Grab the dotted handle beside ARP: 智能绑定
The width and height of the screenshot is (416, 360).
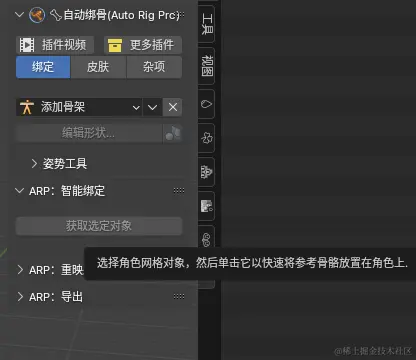point(179,191)
